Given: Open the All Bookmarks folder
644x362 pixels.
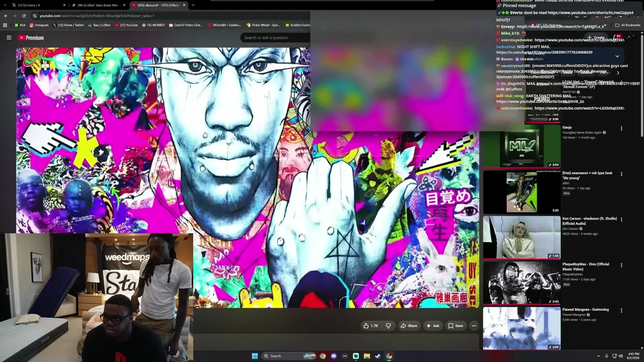Looking at the screenshot, I should tap(628, 25).
